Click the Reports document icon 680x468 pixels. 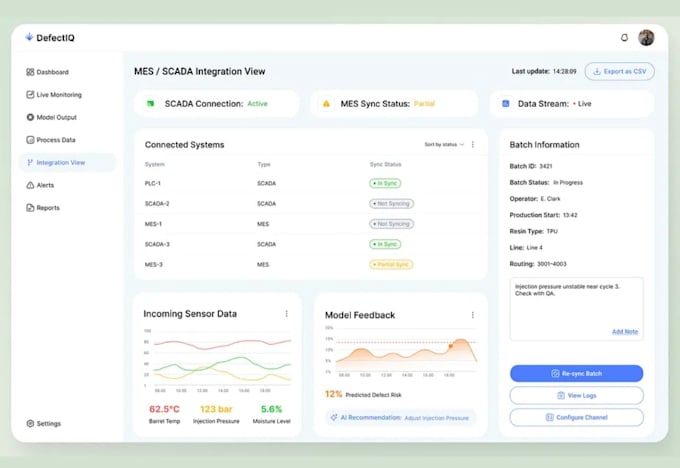click(30, 208)
